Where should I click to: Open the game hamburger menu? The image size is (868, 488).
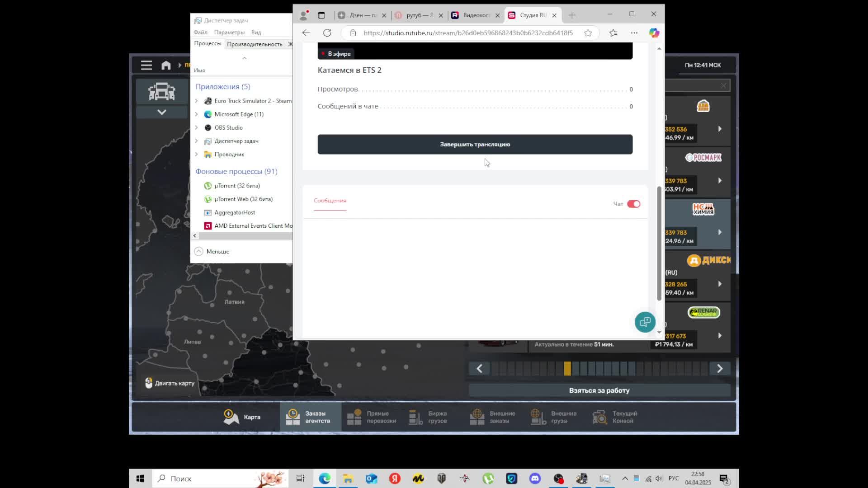146,65
